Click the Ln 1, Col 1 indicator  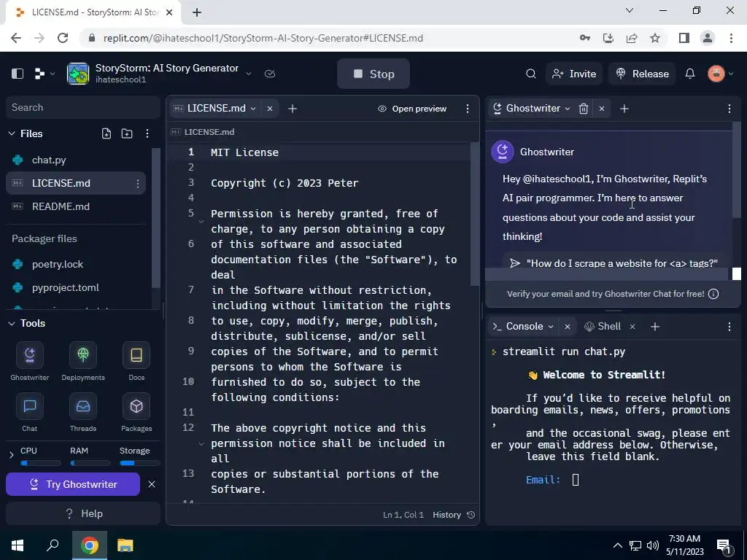pyautogui.click(x=403, y=515)
